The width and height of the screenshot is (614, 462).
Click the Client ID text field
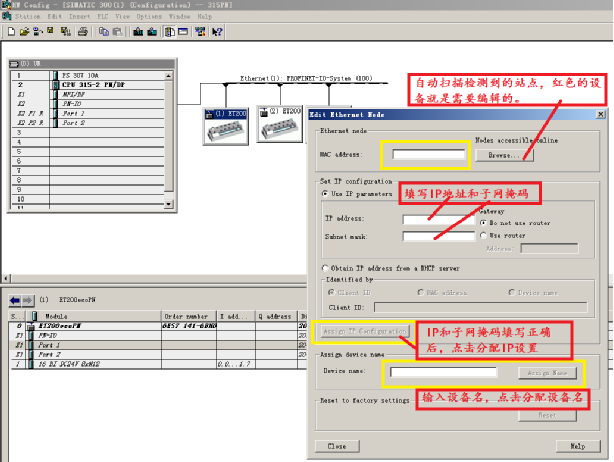tap(481, 307)
